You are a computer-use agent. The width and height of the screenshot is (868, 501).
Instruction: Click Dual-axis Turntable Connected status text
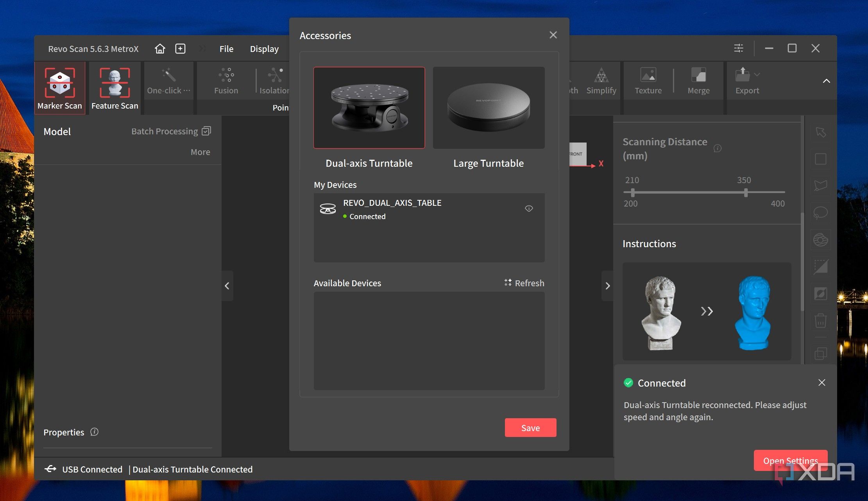(192, 469)
